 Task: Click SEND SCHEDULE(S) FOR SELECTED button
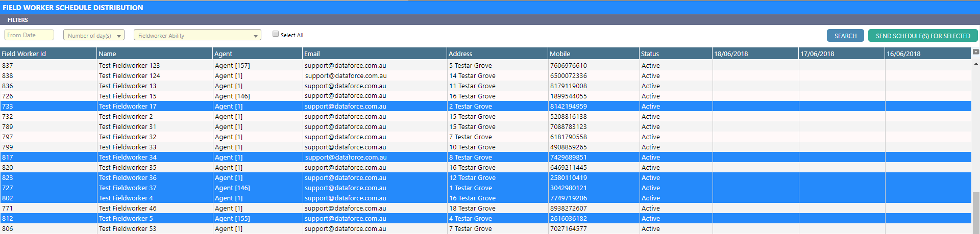click(x=923, y=36)
